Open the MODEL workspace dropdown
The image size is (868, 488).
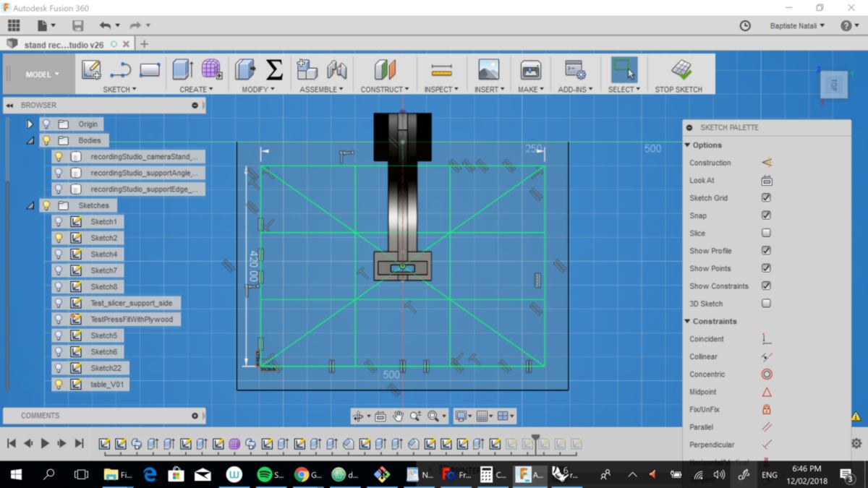tap(42, 74)
